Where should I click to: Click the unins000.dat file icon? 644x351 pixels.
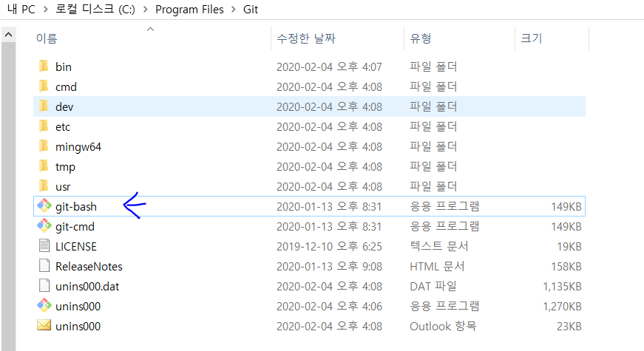coord(44,286)
